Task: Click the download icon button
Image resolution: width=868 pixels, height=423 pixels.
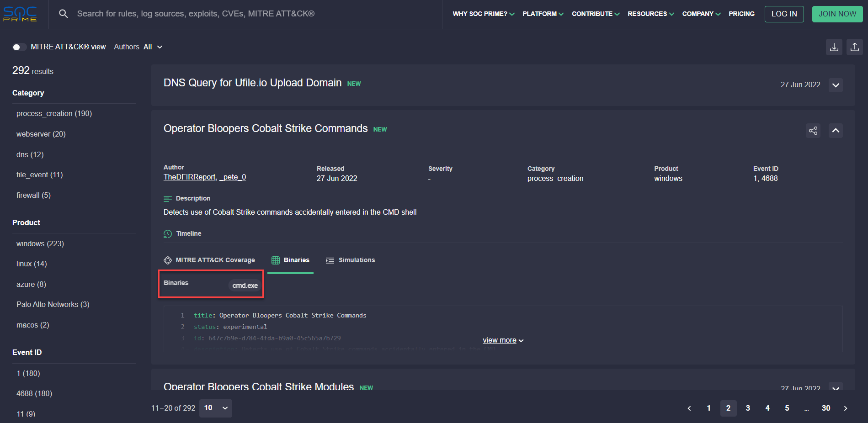Action: click(x=834, y=47)
